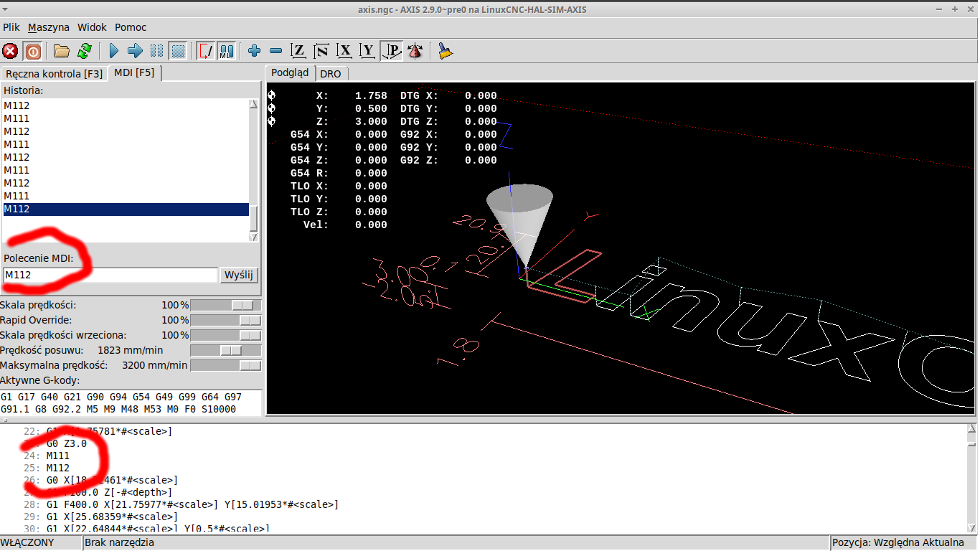Pause program execution in the toolbar
980x551 pixels.
pos(156,51)
